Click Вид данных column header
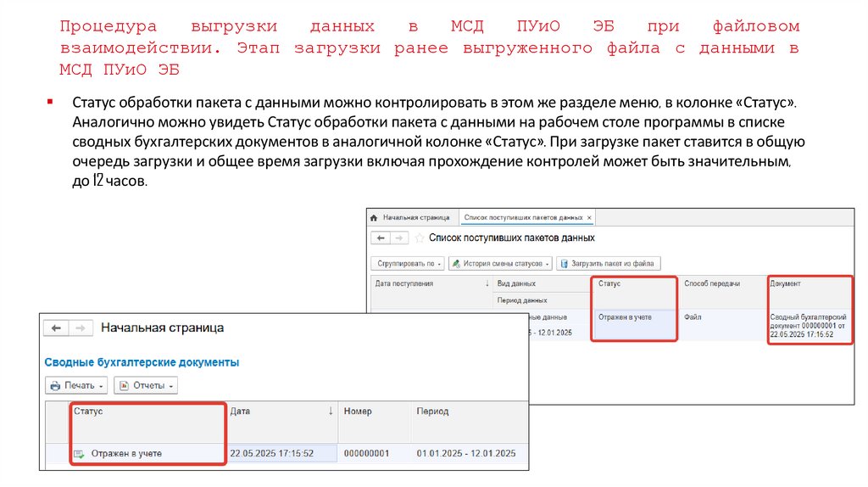 click(x=541, y=283)
